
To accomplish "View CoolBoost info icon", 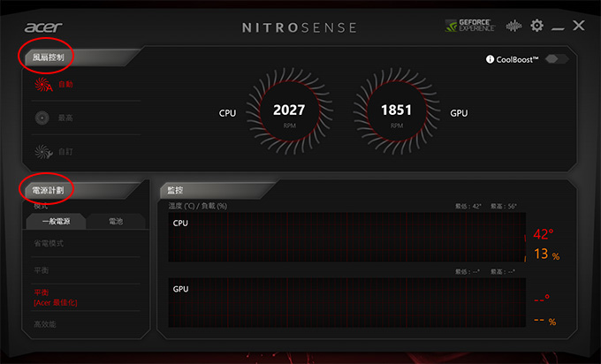I will (x=490, y=59).
